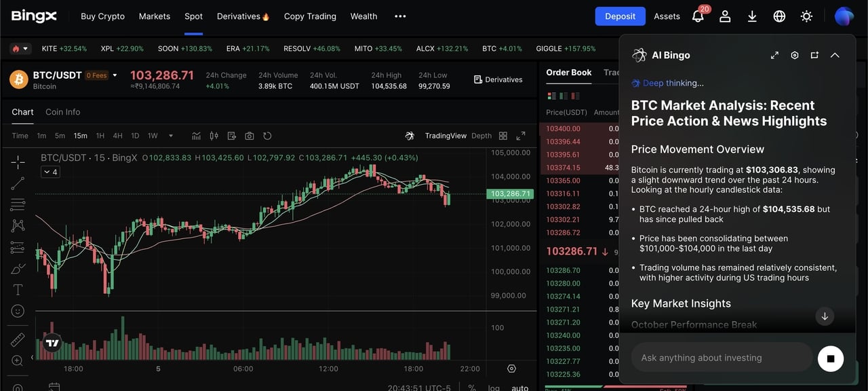Open the chart indicators menu
The width and height of the screenshot is (868, 391).
tap(197, 136)
